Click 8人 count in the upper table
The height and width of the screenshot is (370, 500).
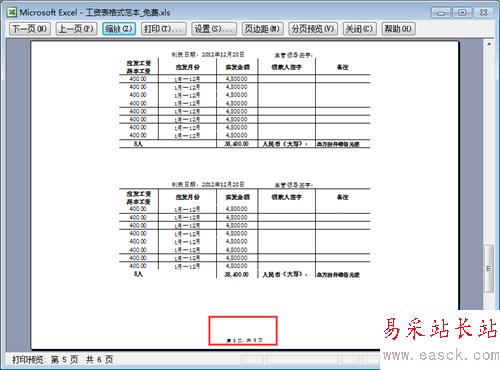138,144
